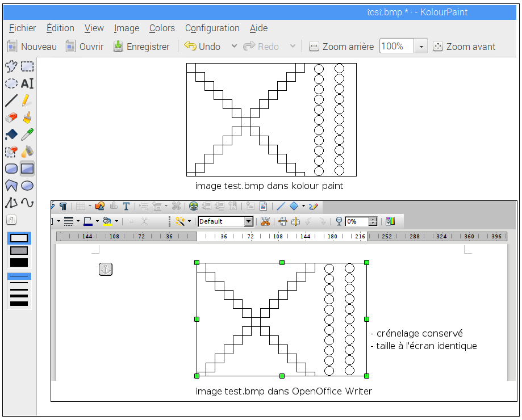Select the Ellipse tool

point(27,186)
